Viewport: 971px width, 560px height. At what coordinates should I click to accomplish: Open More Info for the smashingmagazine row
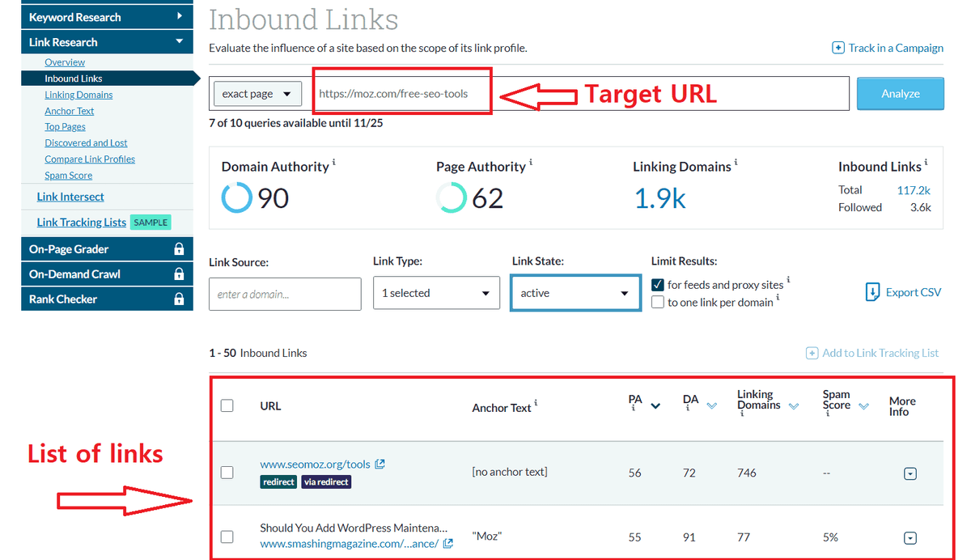(910, 537)
